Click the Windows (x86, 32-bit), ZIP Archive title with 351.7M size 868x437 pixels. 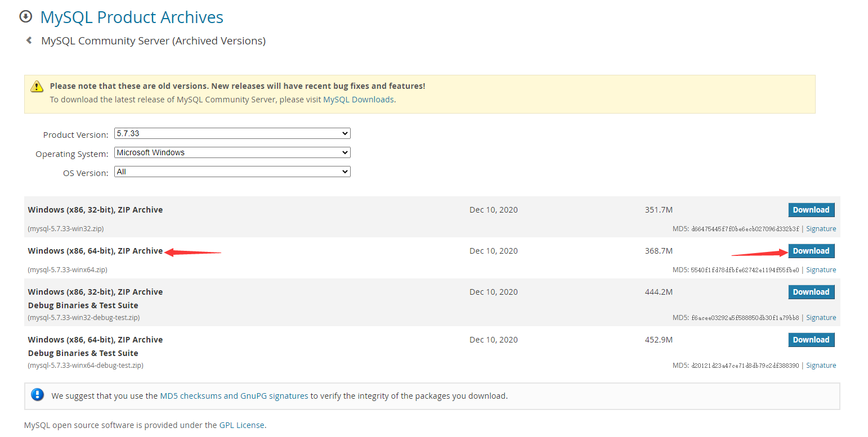pyautogui.click(x=95, y=210)
